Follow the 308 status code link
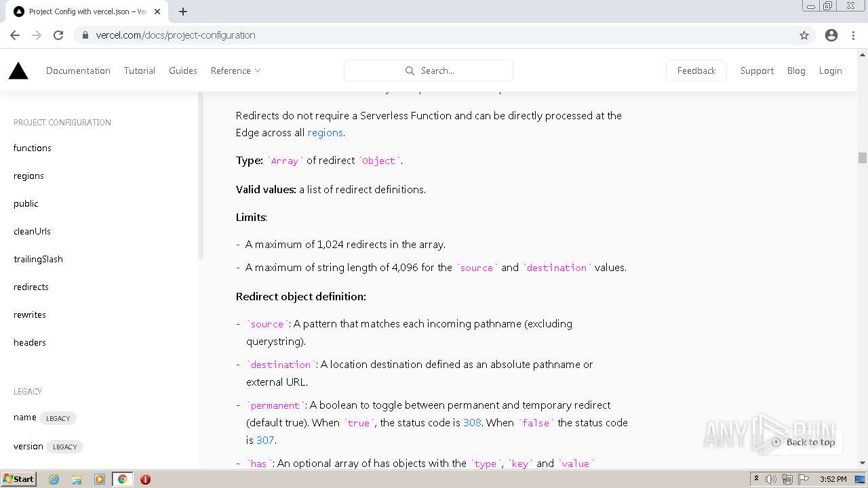The width and height of the screenshot is (868, 488). pos(472,422)
